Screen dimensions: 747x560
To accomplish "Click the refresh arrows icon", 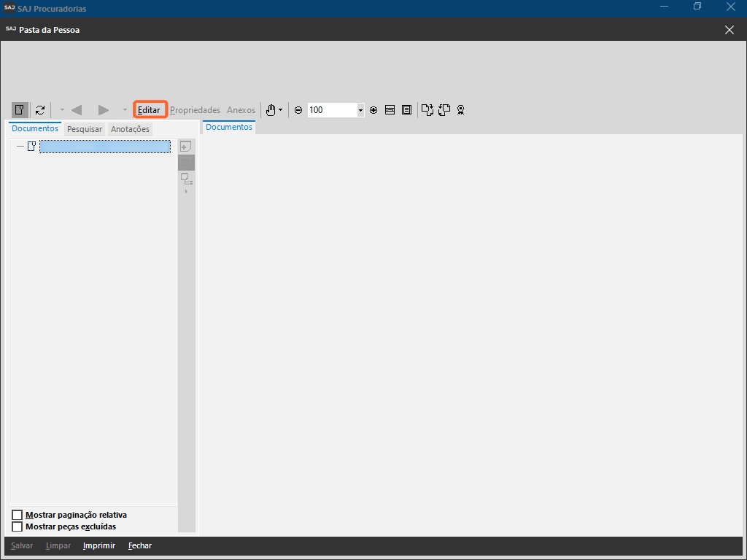I will (40, 110).
